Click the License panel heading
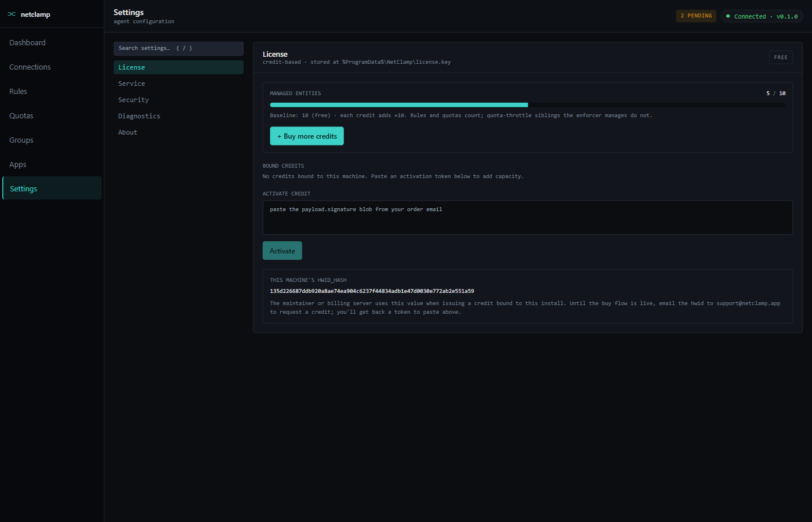 click(x=275, y=54)
